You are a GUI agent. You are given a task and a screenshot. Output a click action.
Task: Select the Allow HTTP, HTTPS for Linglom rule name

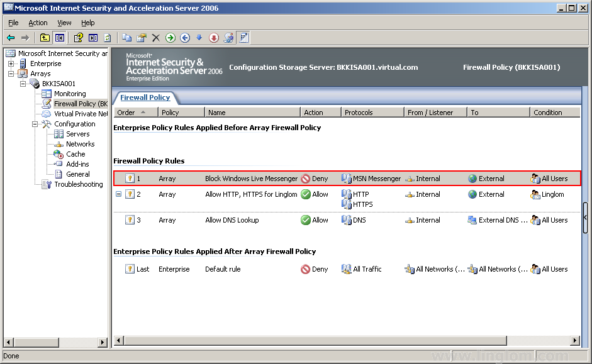[252, 194]
